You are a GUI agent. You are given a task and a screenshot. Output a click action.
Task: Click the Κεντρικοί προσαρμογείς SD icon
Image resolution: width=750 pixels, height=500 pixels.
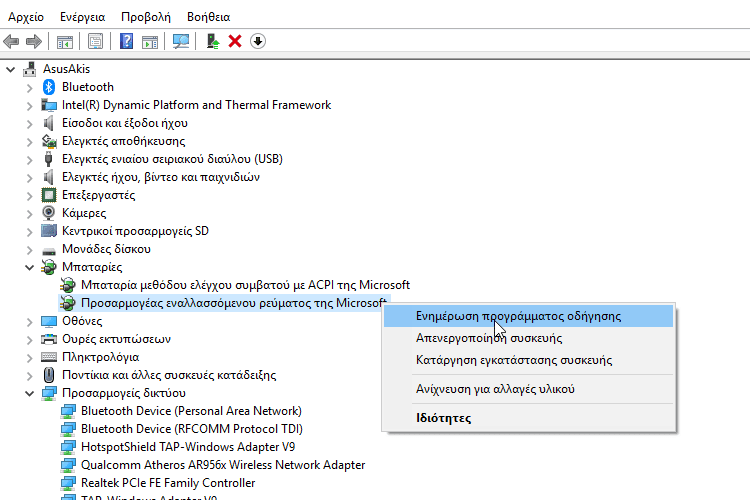(49, 231)
